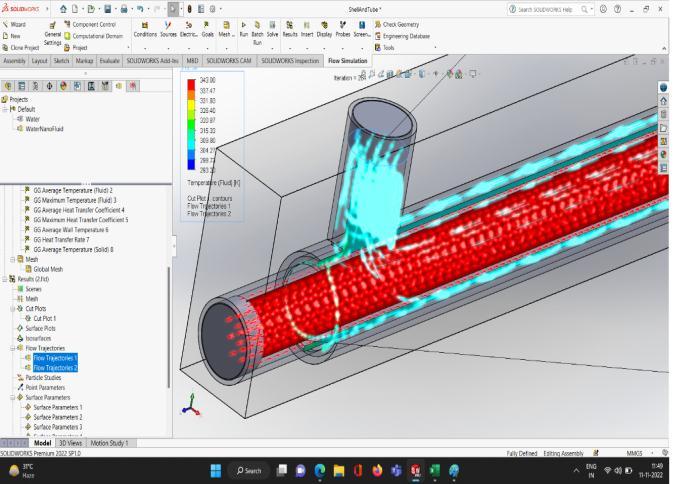Click the Screen capture tool
697x484 pixels.
[362, 29]
